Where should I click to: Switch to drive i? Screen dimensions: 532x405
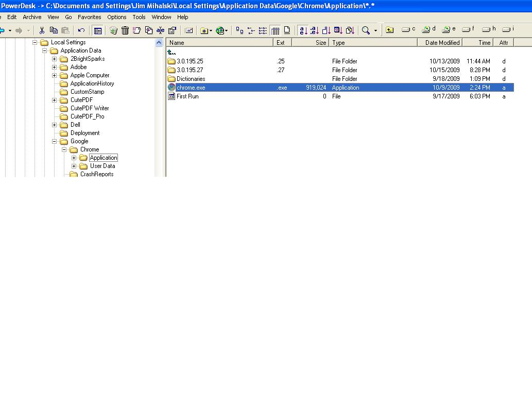tap(508, 29)
